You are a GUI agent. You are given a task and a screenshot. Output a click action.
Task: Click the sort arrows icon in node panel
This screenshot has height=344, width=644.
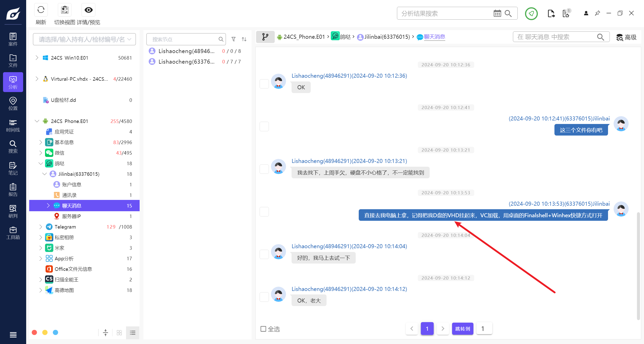[x=244, y=39]
